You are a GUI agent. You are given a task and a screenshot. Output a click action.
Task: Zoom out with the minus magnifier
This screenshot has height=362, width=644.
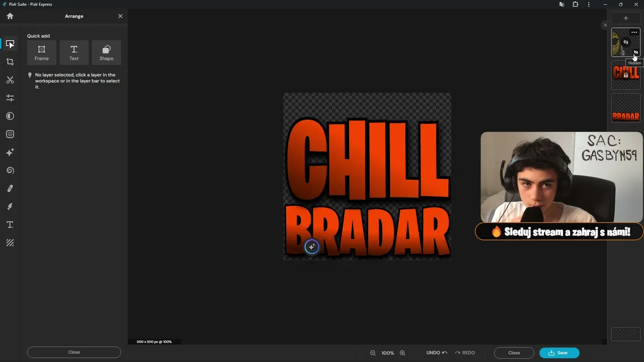tap(373, 353)
